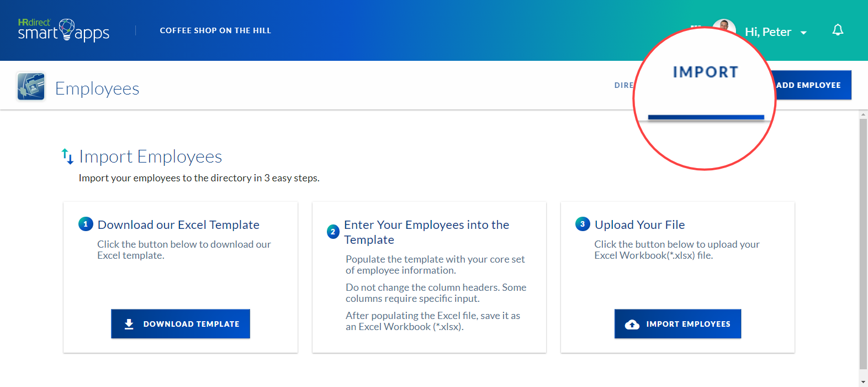Click the 'Enter Your Employees into the Template' title
Image resolution: width=868 pixels, height=387 pixels.
[427, 232]
